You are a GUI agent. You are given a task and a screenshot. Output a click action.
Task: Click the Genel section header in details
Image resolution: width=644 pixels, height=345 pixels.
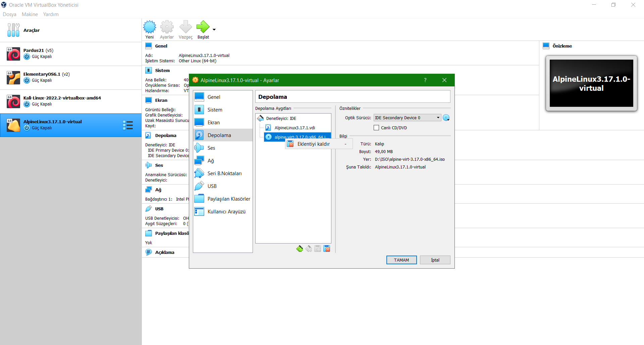pyautogui.click(x=161, y=46)
